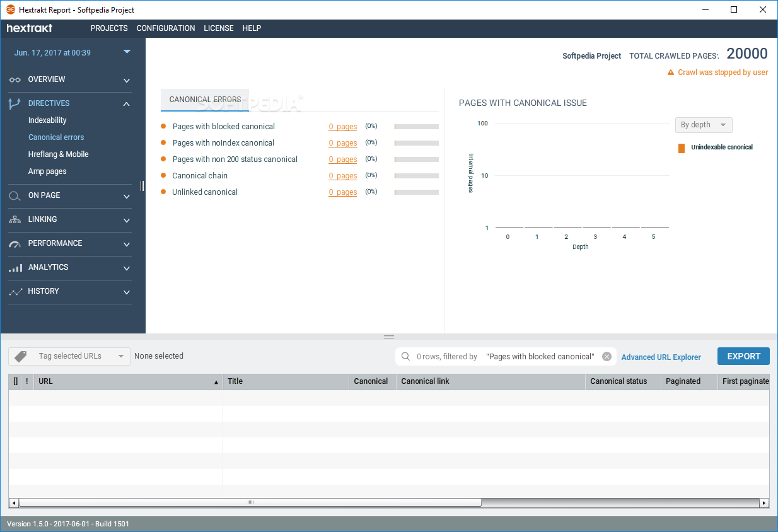778x532 pixels.
Task: Expand the Overview section
Action: (127, 81)
